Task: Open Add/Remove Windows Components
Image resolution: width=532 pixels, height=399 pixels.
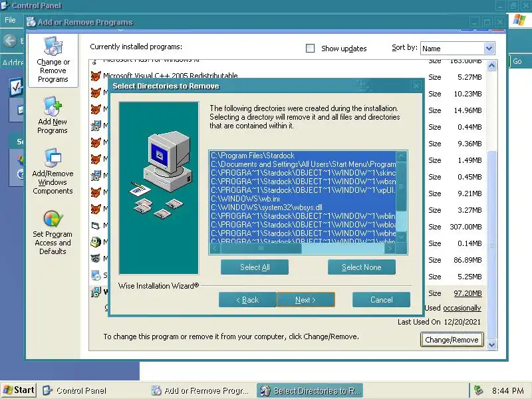Action: pos(53,172)
